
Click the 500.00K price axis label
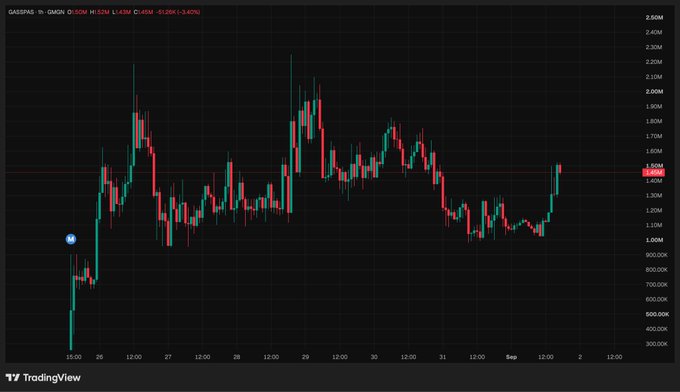click(657, 314)
